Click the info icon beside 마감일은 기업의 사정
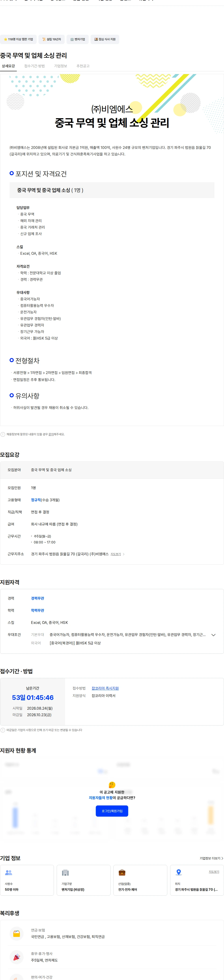 [3, 730]
